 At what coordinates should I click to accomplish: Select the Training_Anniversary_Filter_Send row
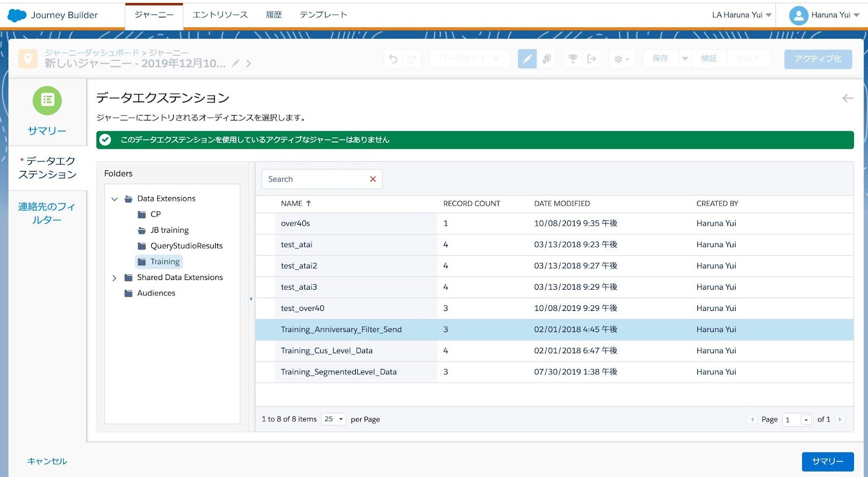(x=554, y=329)
